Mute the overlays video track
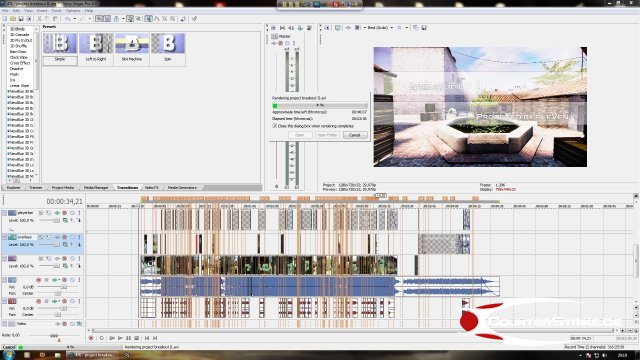 72,237
